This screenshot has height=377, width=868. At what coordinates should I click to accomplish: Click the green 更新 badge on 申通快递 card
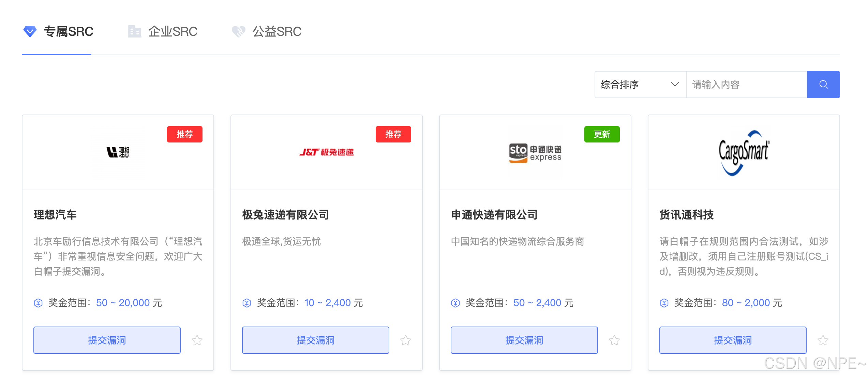pyautogui.click(x=602, y=134)
